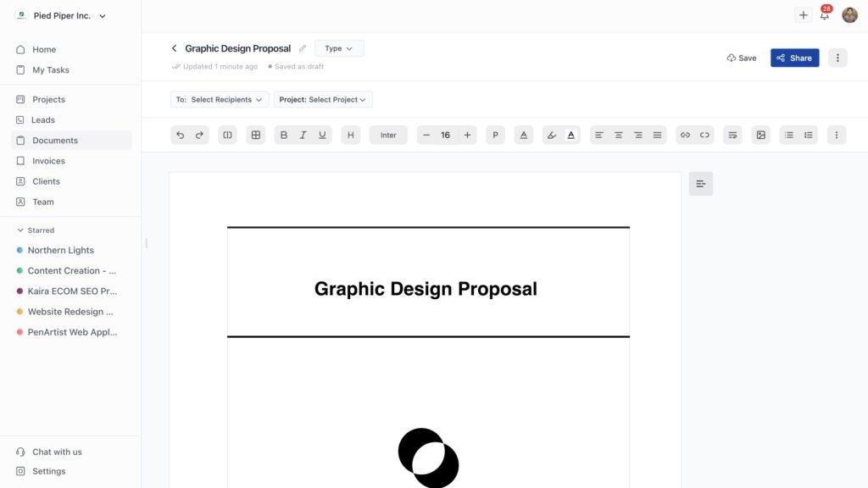Open the document outline panel icon

point(700,184)
